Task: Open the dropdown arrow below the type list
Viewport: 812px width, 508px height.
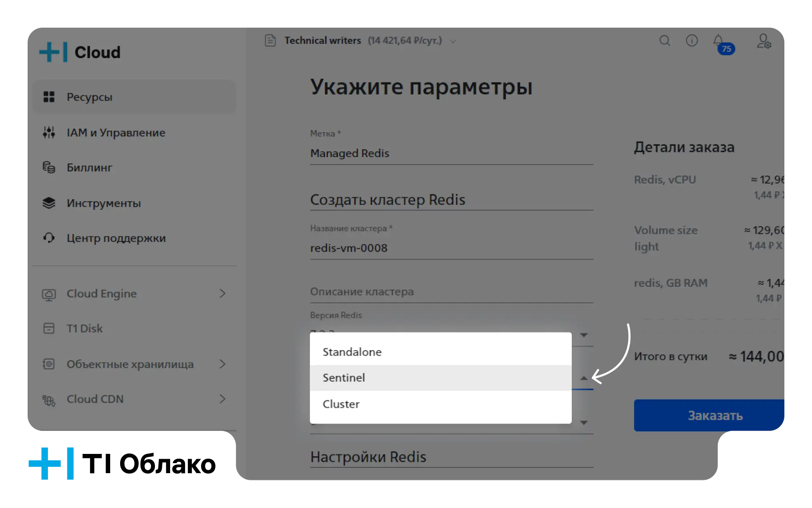Action: 584,423
